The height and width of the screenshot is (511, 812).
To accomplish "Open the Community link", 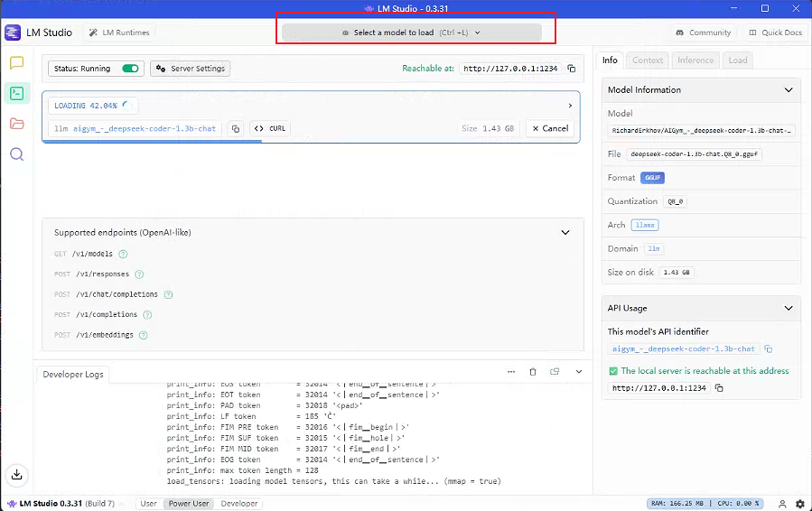I will coord(703,33).
